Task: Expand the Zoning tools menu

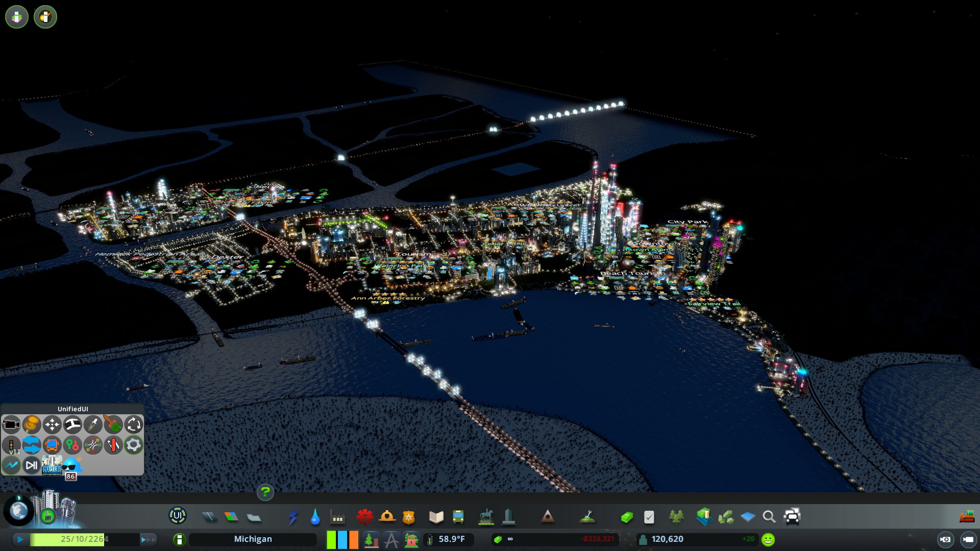Action: (231, 517)
